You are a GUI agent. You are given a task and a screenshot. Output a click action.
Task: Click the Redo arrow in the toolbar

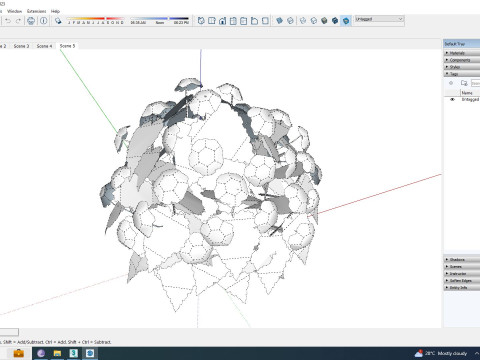[x=18, y=21]
